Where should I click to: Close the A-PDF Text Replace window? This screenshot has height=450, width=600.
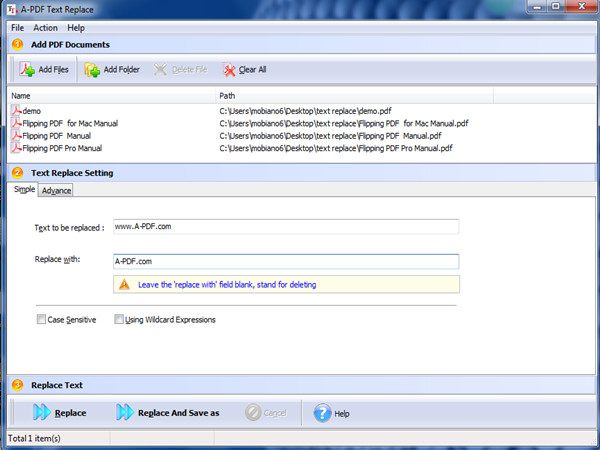[x=582, y=7]
